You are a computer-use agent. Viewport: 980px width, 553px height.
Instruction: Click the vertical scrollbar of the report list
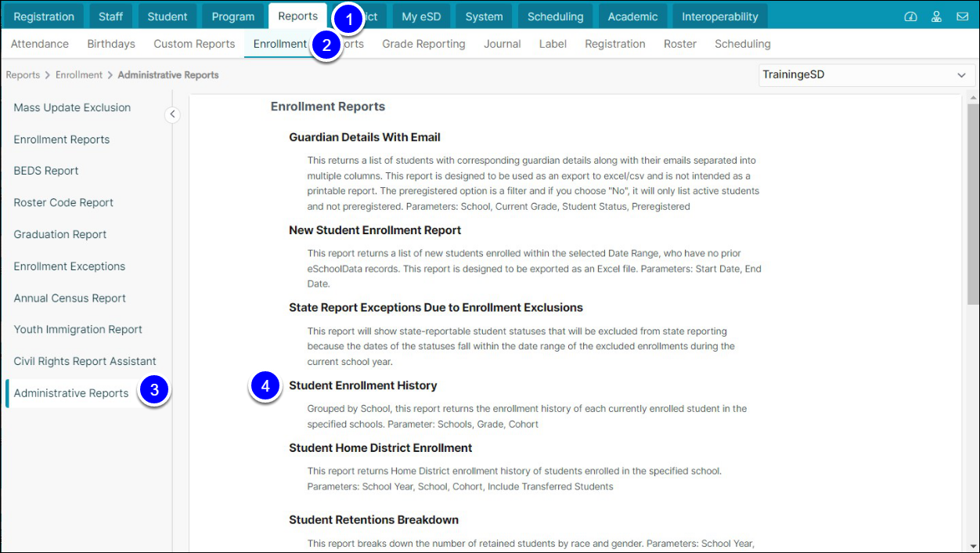click(x=973, y=204)
